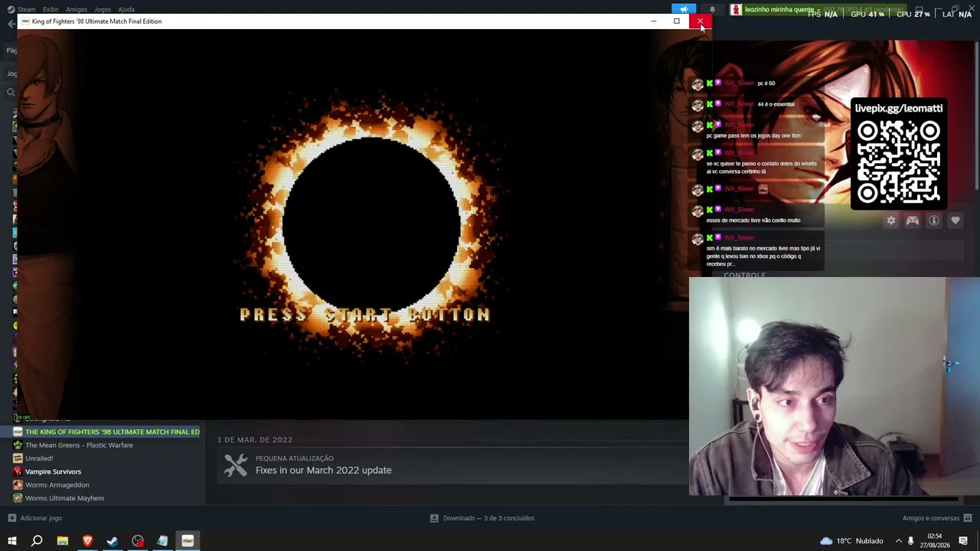
Task: Select Worms Ultimate Mayhem in the list
Action: click(64, 498)
